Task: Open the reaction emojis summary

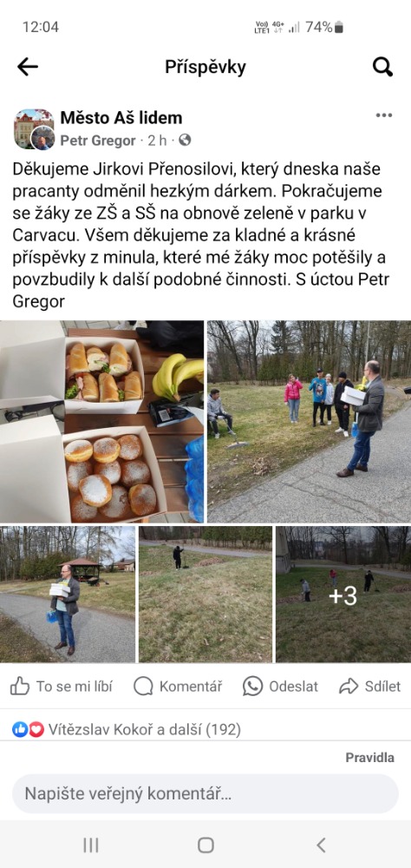Action: point(29,730)
